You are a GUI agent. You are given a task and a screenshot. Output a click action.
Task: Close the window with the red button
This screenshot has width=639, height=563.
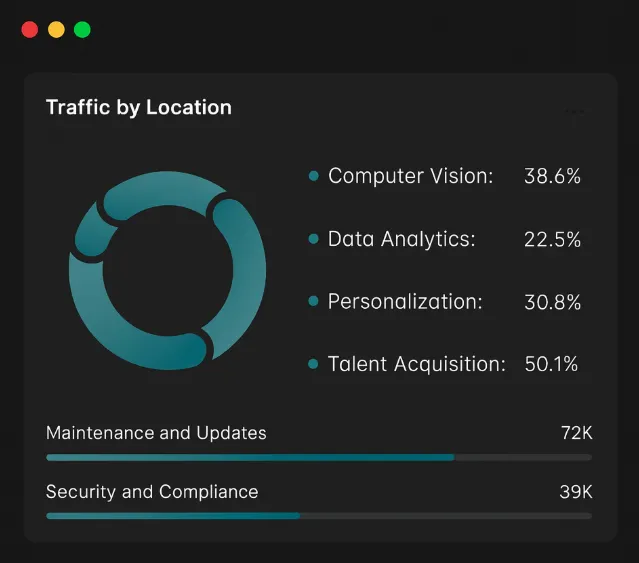pyautogui.click(x=30, y=30)
